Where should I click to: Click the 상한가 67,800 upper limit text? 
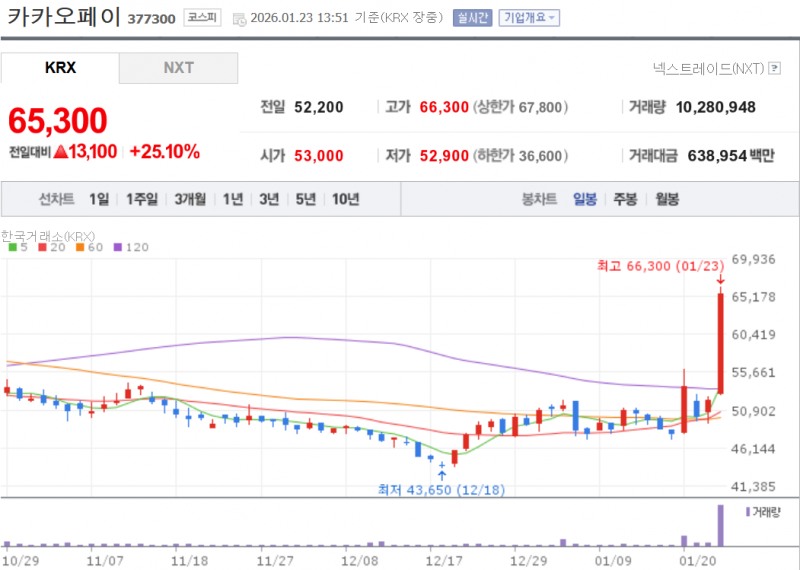coord(520,107)
